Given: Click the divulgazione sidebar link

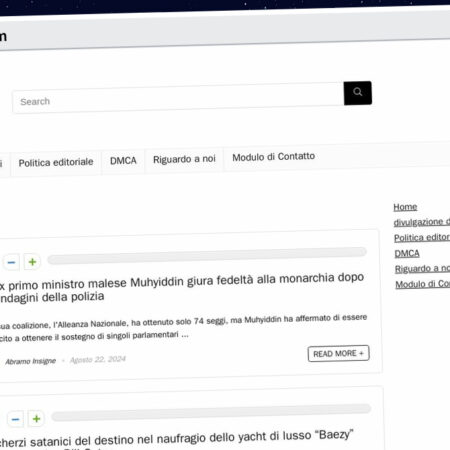Looking at the screenshot, I should [x=422, y=222].
